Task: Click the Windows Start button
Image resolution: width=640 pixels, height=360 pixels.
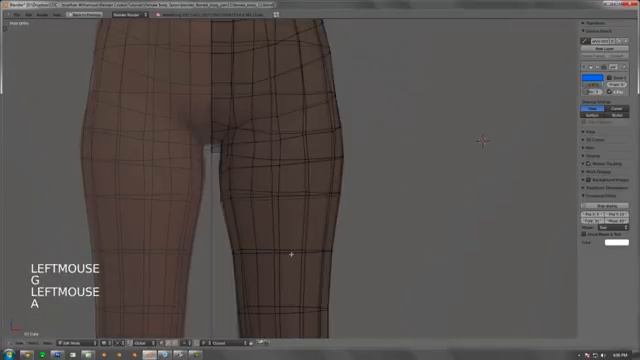Action: (9, 355)
